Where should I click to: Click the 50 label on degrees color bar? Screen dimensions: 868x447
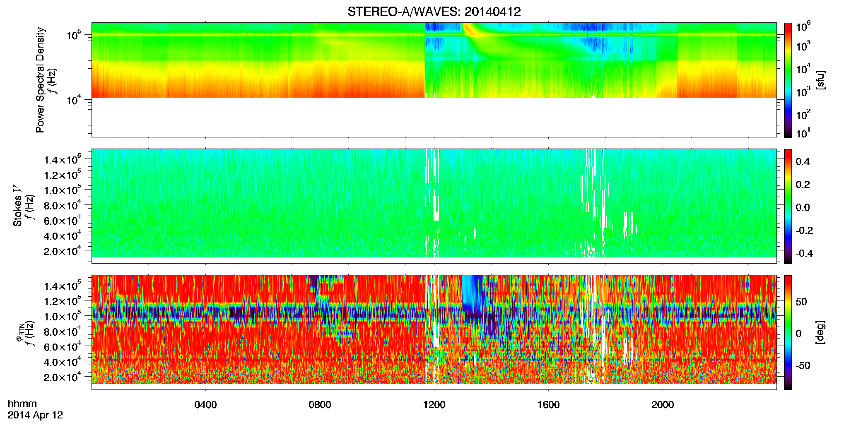[x=801, y=302]
